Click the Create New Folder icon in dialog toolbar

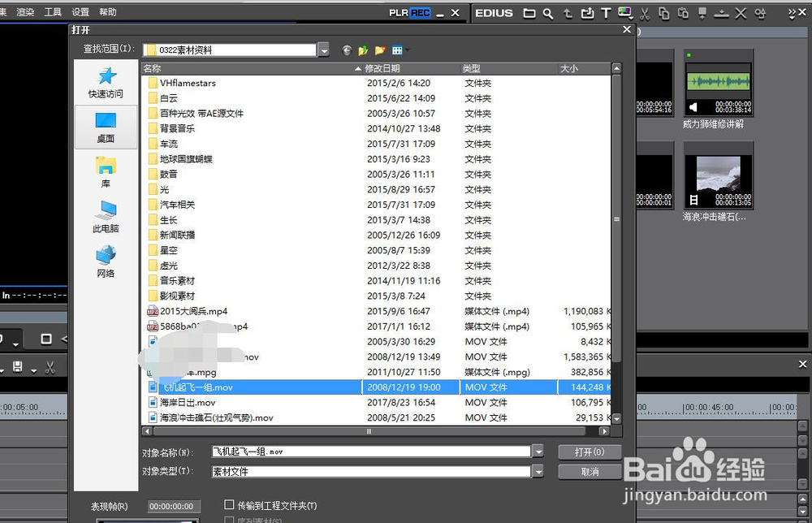[x=379, y=49]
